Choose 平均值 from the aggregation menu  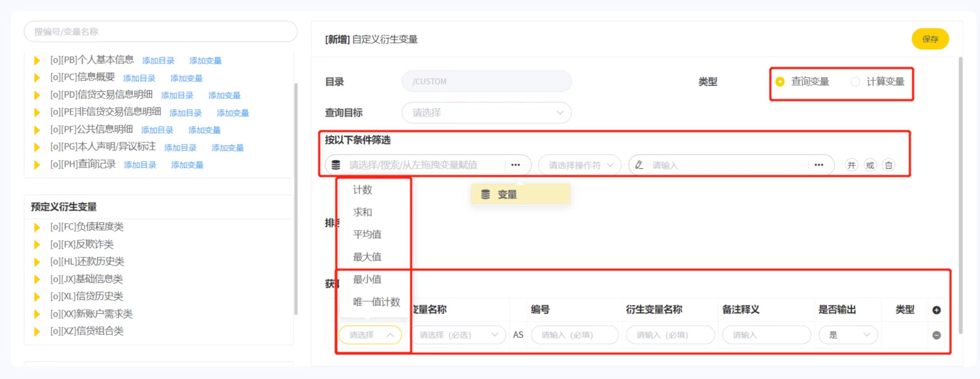367,234
